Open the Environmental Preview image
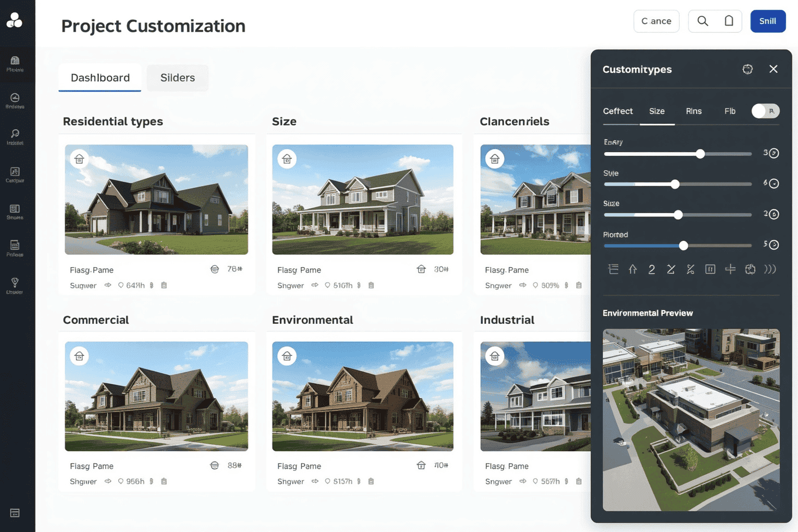The image size is (798, 532). pyautogui.click(x=691, y=419)
